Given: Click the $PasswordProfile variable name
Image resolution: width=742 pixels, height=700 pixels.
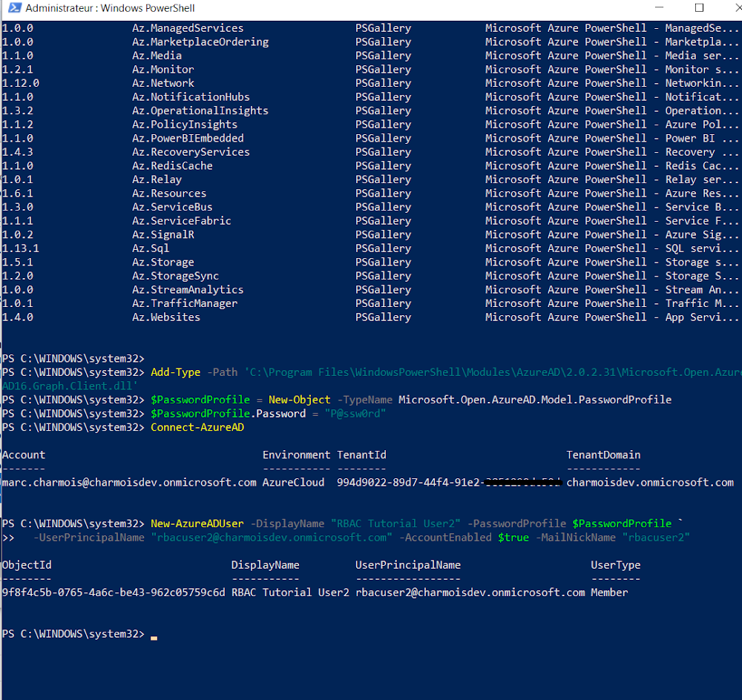Looking at the screenshot, I should click(x=200, y=399).
